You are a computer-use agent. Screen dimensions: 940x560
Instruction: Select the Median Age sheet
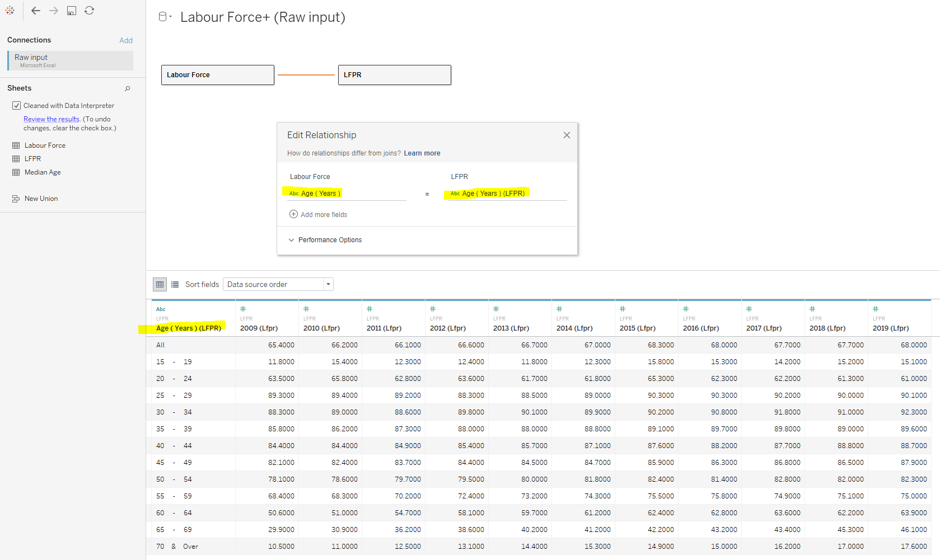[x=42, y=172]
